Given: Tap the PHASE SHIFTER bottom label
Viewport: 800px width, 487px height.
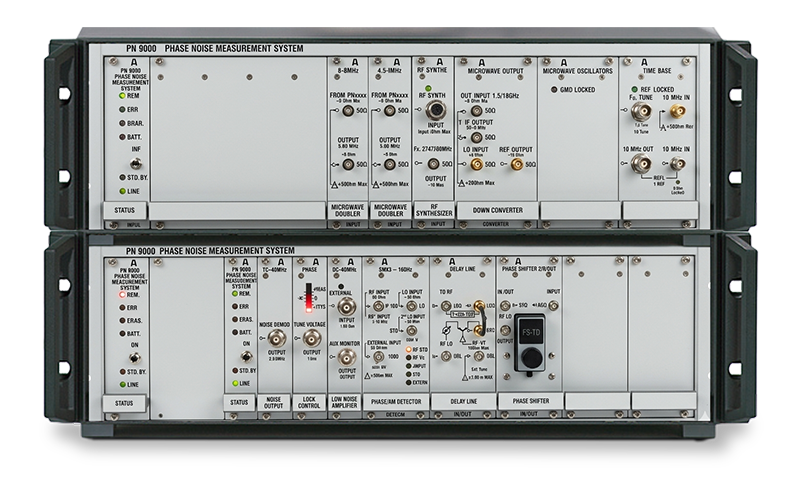Looking at the screenshot, I should 531,401.
